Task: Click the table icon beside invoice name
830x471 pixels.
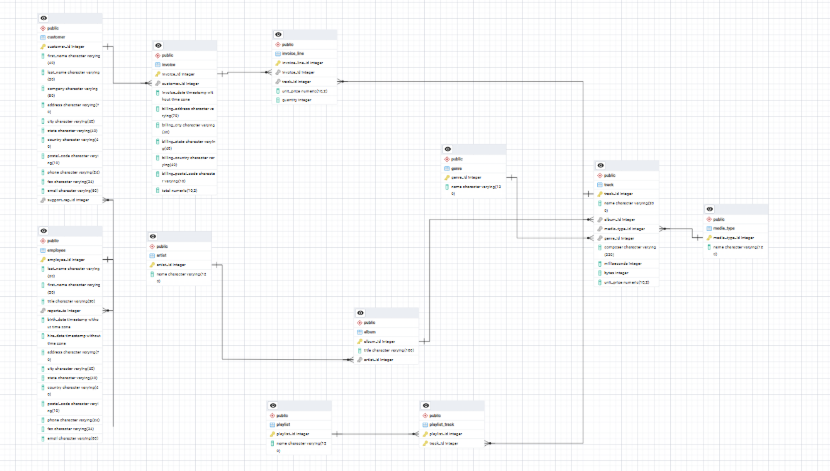Action: pyautogui.click(x=158, y=65)
